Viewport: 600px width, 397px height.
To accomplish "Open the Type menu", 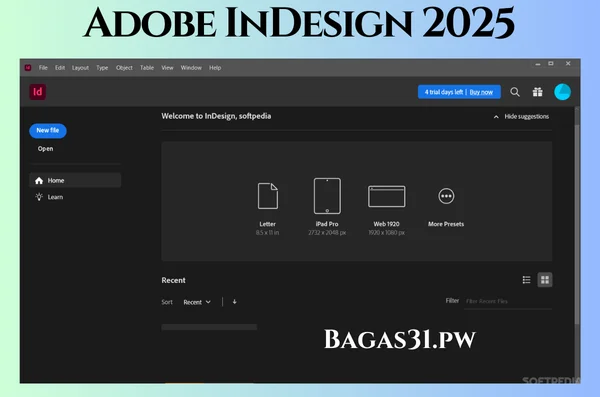I will click(102, 68).
